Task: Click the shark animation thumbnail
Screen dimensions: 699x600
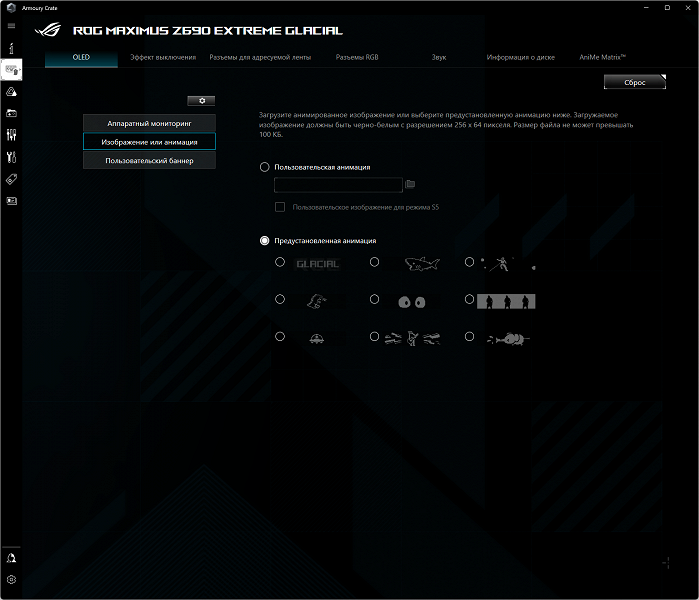Action: click(422, 264)
